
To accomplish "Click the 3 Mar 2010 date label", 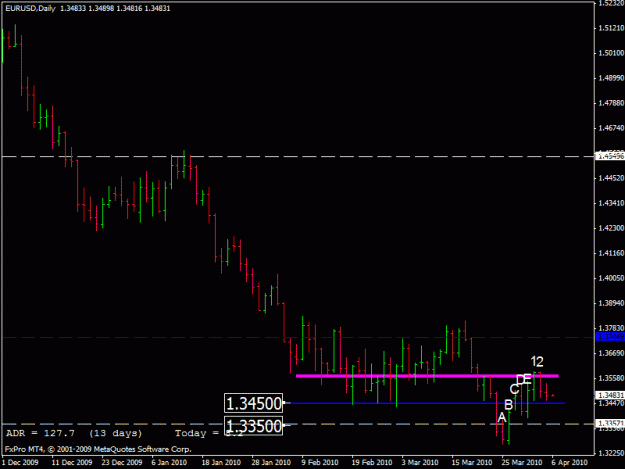I will tap(420, 462).
